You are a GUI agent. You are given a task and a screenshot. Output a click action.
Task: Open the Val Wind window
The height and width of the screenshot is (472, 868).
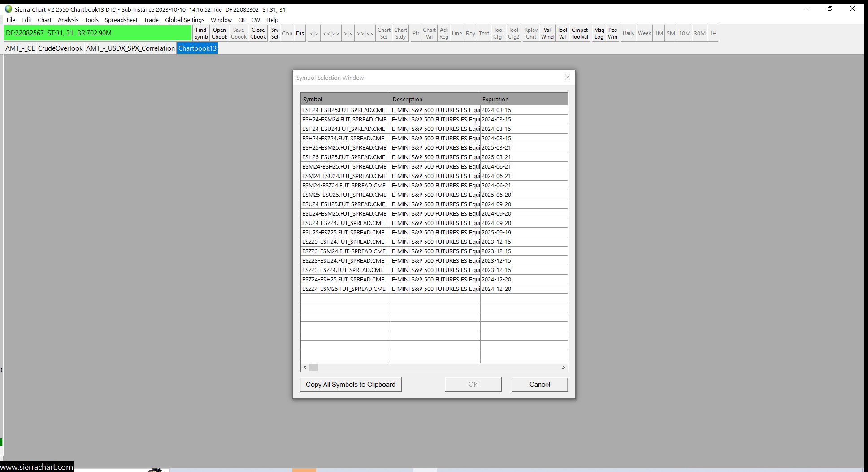(x=547, y=33)
